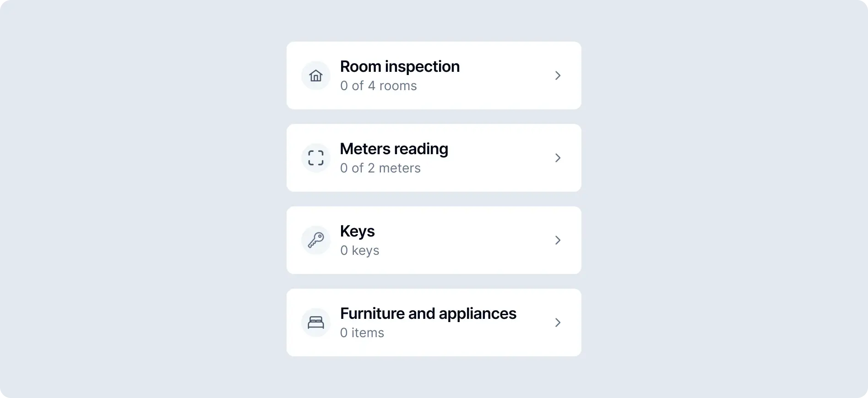Select the Keys heading
Image resolution: width=868 pixels, height=398 pixels.
tap(357, 231)
